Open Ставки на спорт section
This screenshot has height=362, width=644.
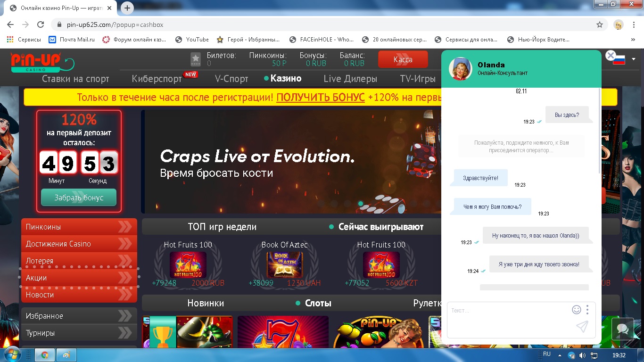tap(75, 79)
